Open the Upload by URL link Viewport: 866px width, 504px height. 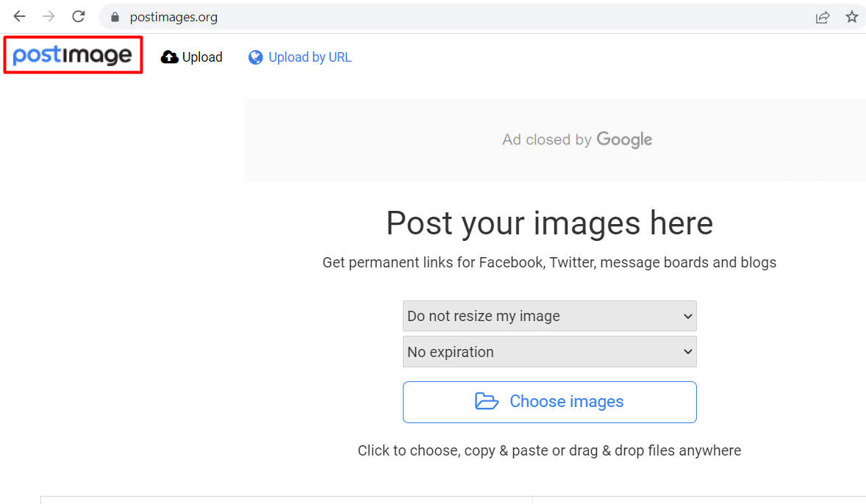(x=300, y=57)
